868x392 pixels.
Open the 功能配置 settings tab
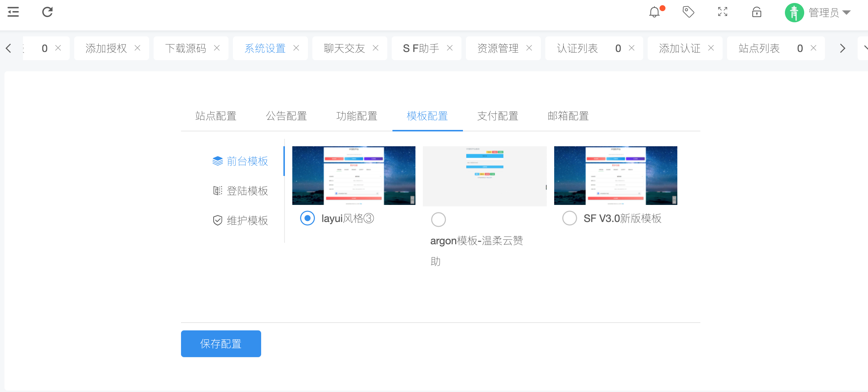click(357, 116)
